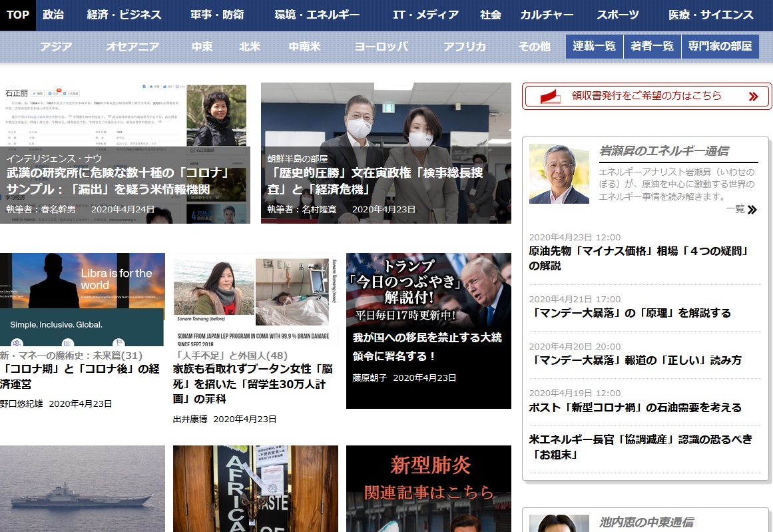Select the 中東 region link
Image resolution: width=773 pixels, height=532 pixels.
click(202, 47)
